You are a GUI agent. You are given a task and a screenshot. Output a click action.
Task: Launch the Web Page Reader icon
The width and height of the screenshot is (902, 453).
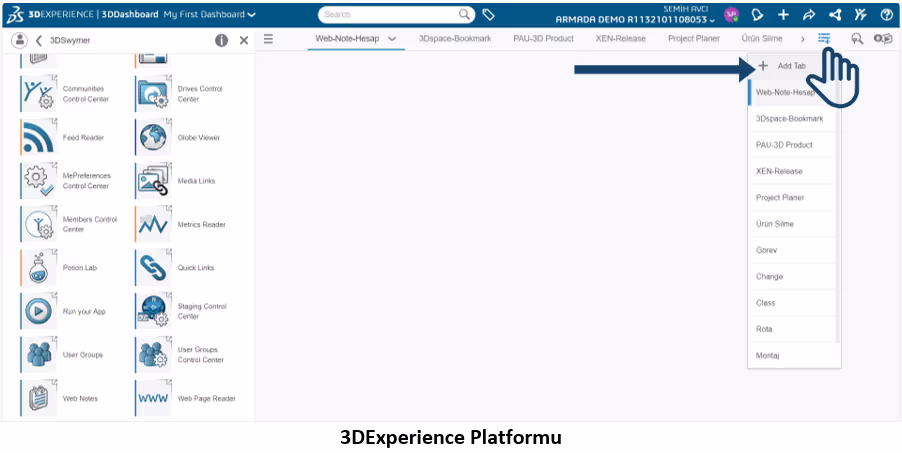[154, 398]
